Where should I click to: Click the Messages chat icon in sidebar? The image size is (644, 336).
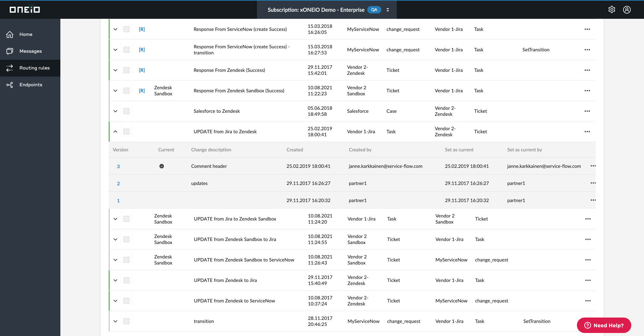point(10,51)
